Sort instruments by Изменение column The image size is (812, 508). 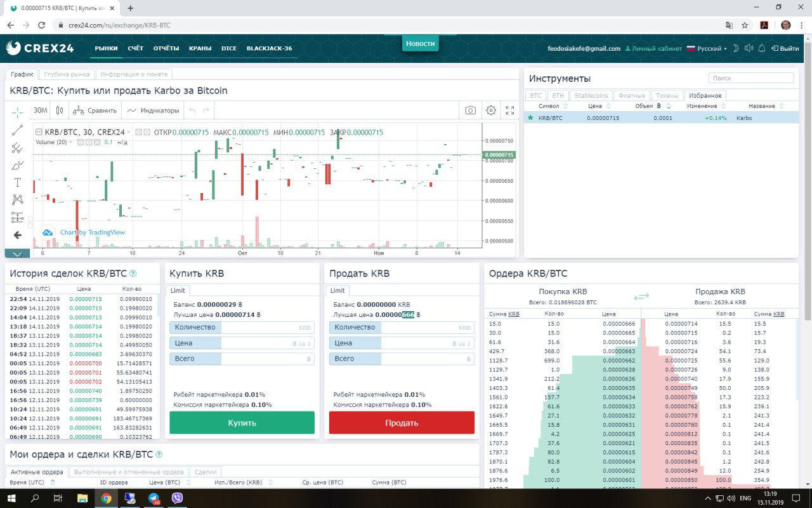pos(706,106)
